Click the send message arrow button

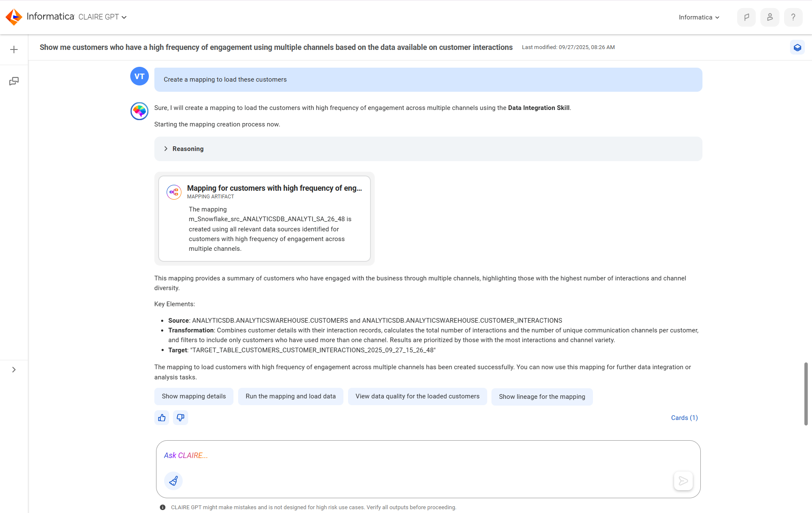(683, 481)
